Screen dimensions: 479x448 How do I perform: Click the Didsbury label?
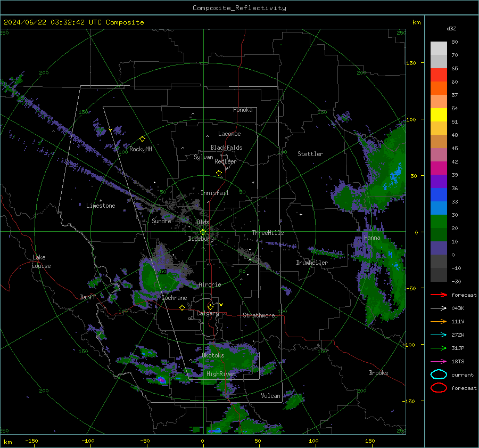click(x=201, y=239)
